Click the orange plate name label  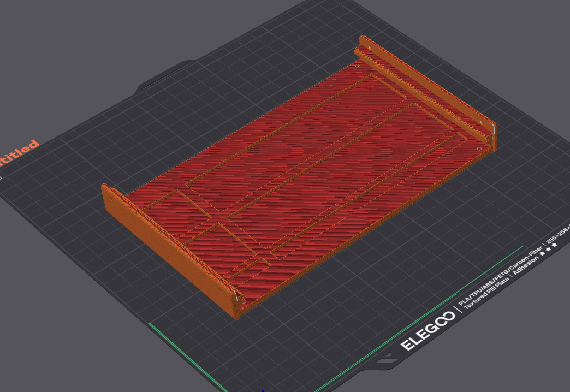click(x=18, y=153)
